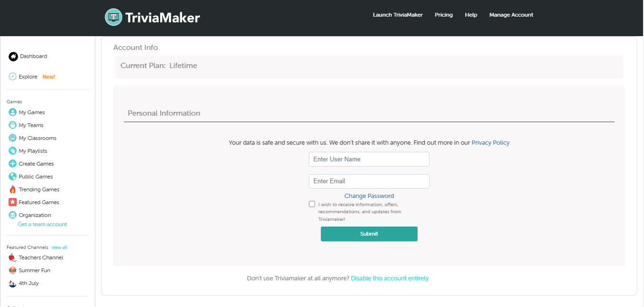This screenshot has width=644, height=307.
Task: Click the Featured Games star icon
Action: tap(13, 202)
